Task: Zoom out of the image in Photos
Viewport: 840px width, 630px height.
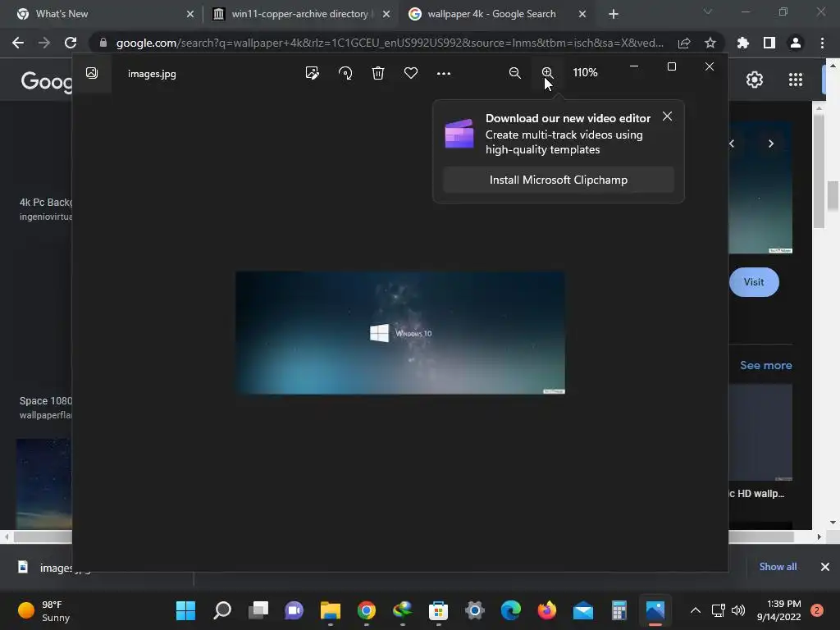Action: [515, 73]
